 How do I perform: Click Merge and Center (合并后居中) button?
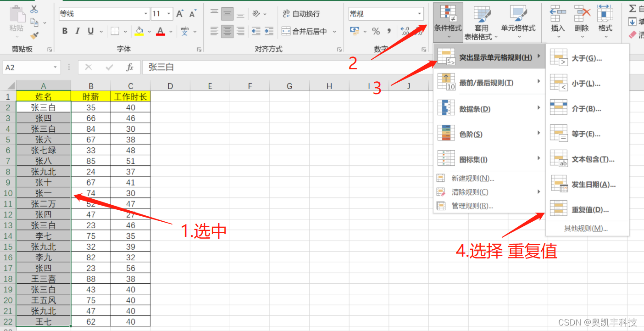tap(305, 31)
